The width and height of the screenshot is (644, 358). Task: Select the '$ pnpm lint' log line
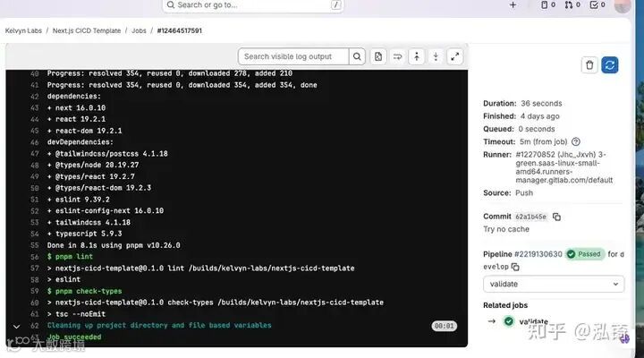pos(70,257)
